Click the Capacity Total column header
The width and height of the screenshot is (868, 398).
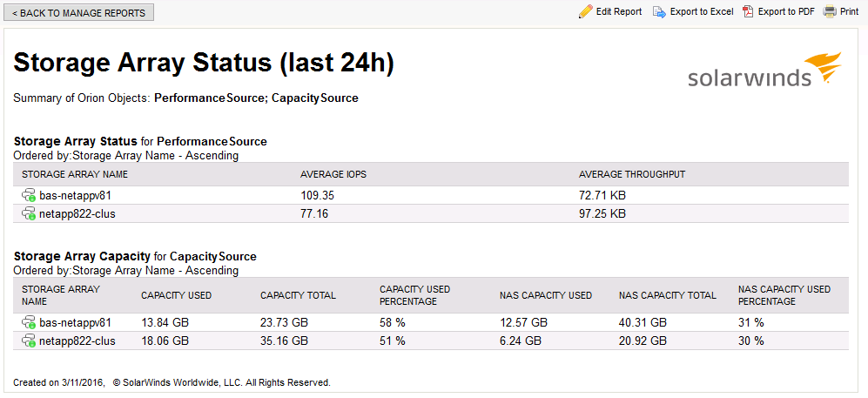pos(298,295)
